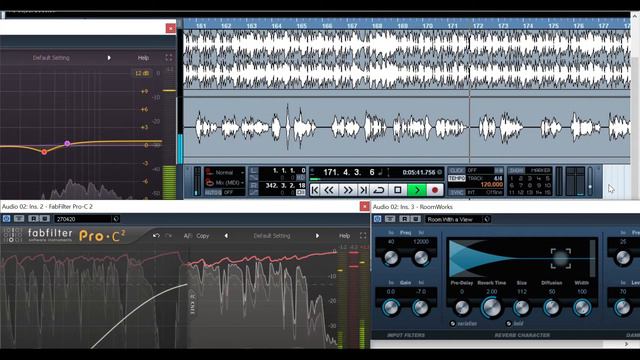Toggle the cycle loop button
This screenshot has width=640, height=360.
[x=379, y=190]
